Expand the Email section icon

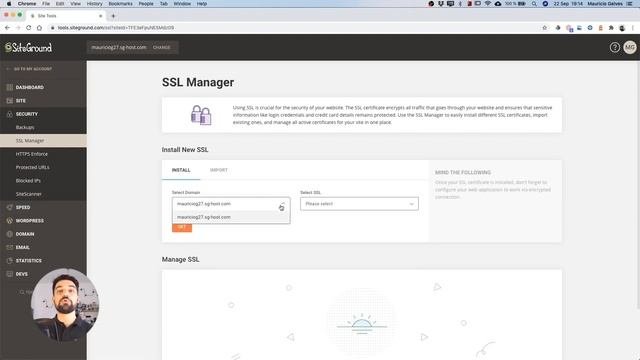pos(10,247)
